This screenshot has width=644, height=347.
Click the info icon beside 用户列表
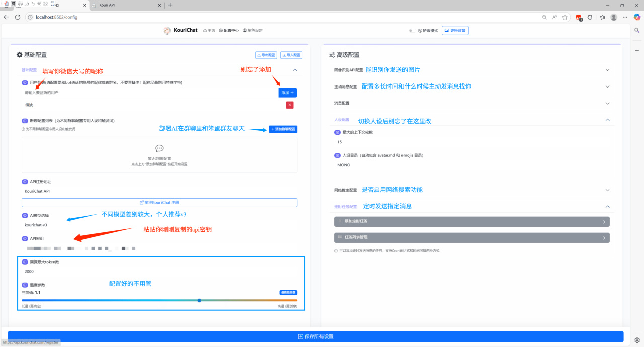(25, 82)
